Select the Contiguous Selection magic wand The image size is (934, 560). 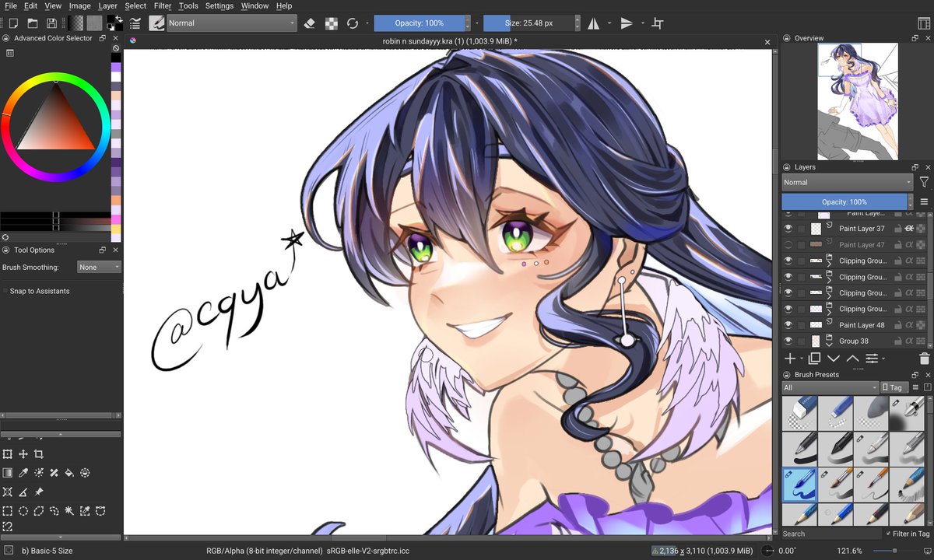pos(69,511)
